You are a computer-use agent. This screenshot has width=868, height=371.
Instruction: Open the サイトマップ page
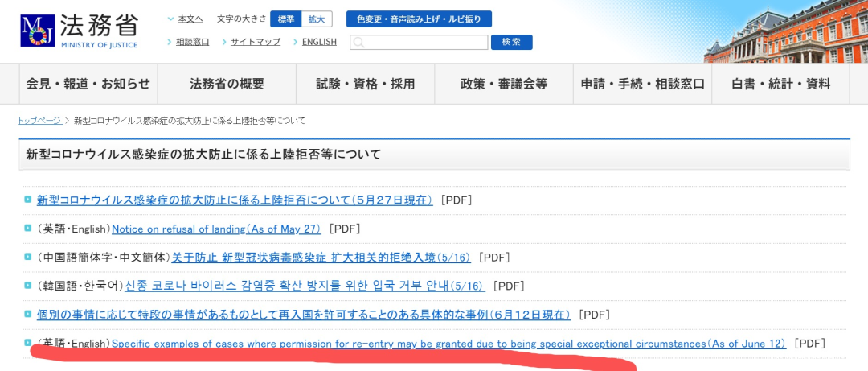(255, 42)
